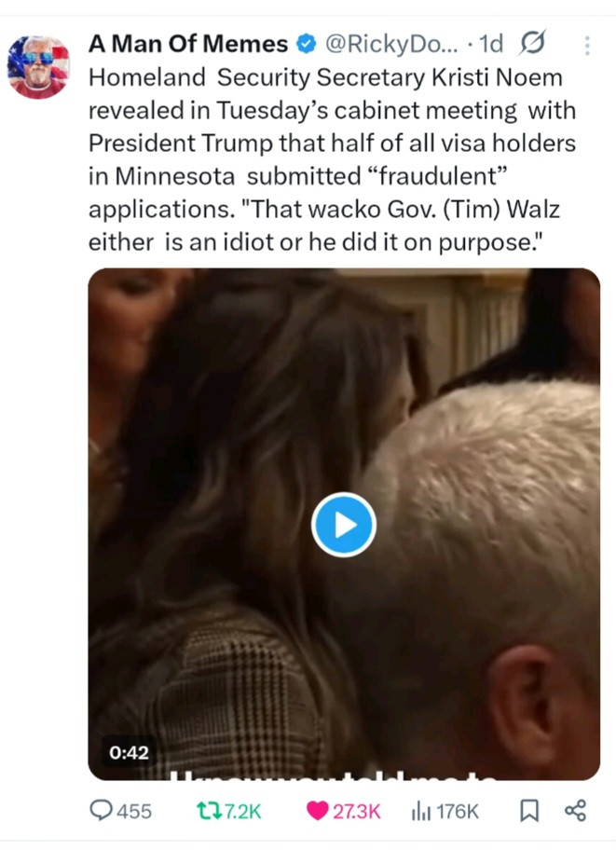Open the view analytics bar-chart icon
The height and width of the screenshot is (850, 616).
pyautogui.click(x=421, y=812)
